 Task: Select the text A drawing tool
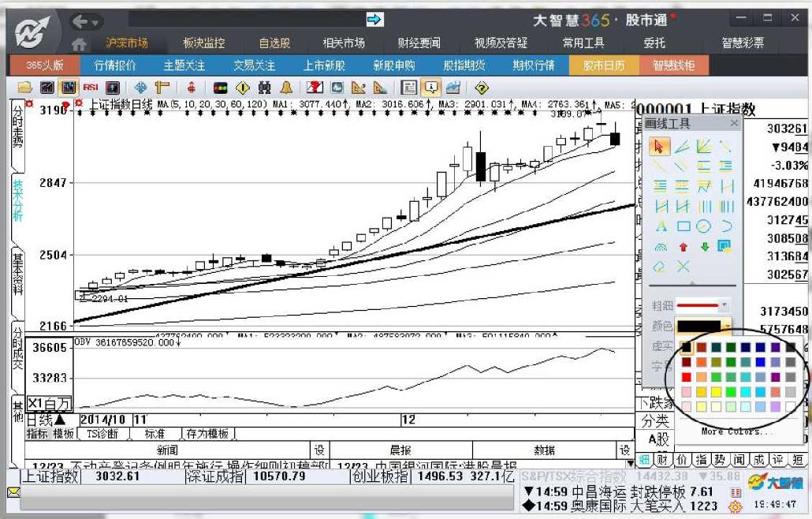[x=661, y=226]
